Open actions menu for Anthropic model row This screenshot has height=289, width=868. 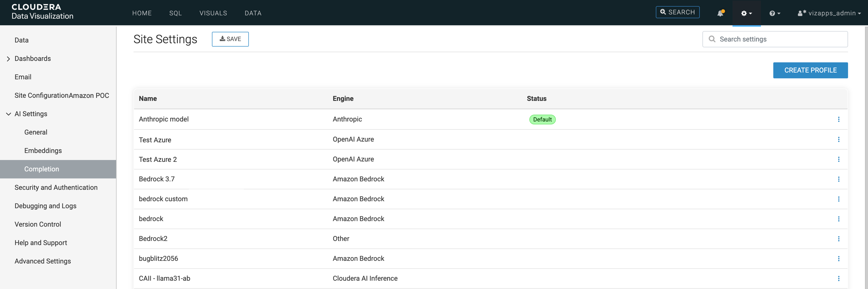point(838,120)
